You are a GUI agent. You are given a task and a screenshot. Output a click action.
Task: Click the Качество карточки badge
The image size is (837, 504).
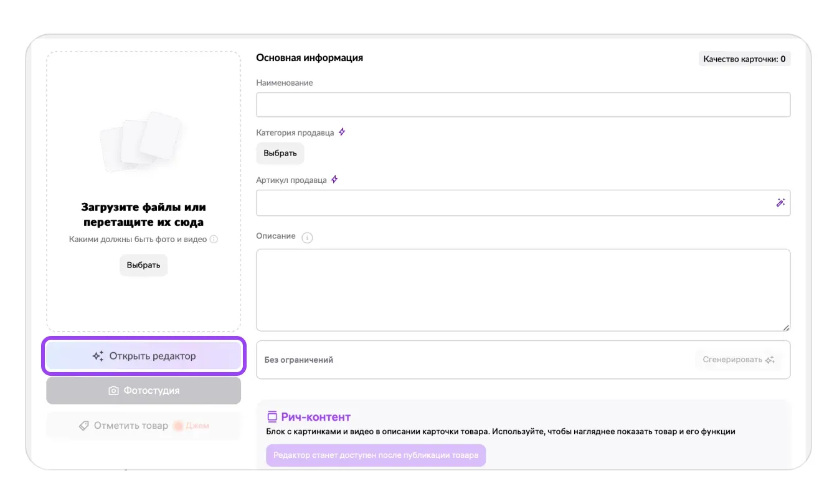point(744,60)
